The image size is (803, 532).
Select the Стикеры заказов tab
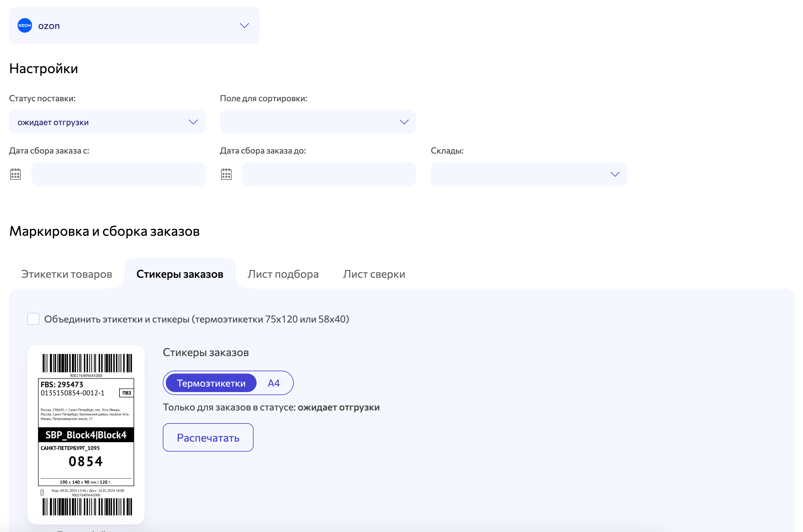180,274
